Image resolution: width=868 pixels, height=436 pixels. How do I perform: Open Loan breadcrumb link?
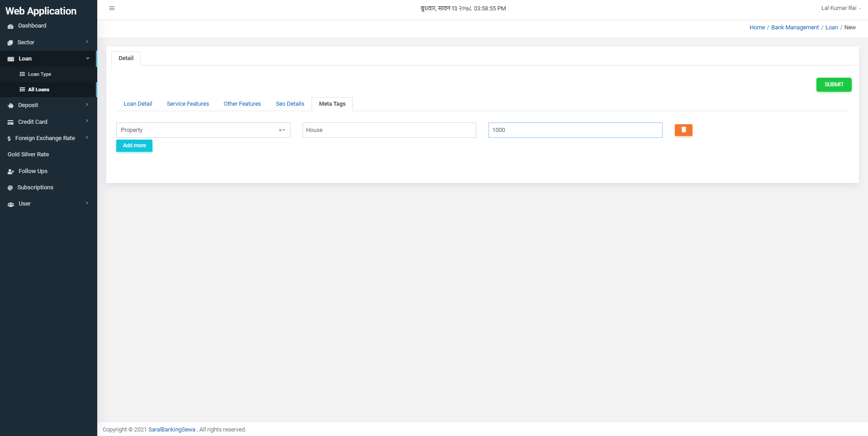click(831, 28)
